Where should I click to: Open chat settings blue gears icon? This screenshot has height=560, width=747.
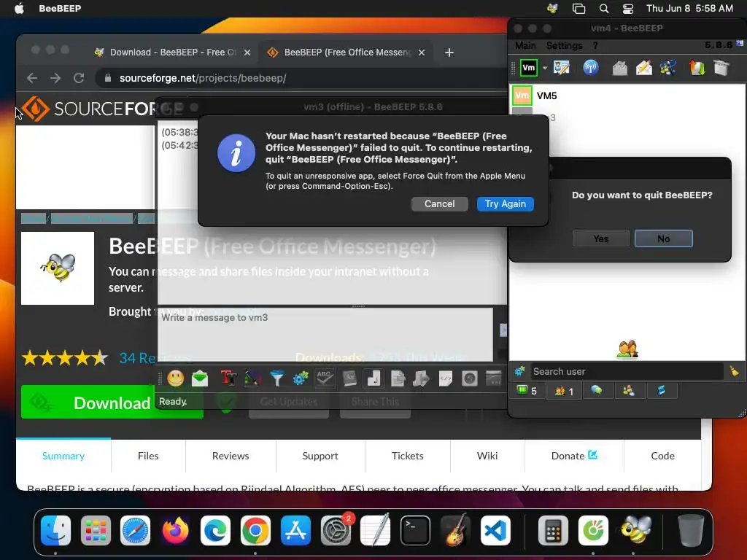(301, 378)
